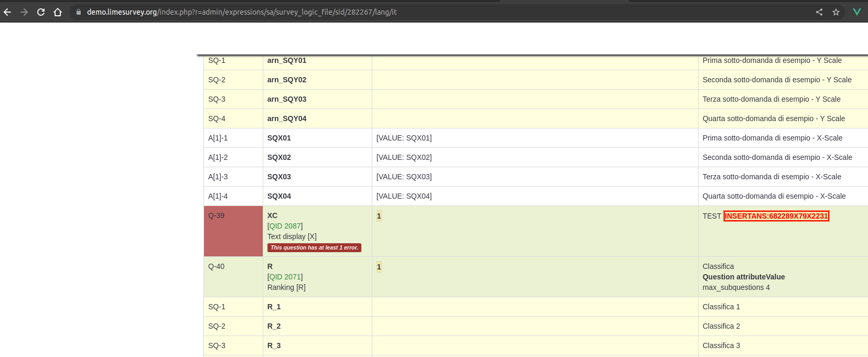Select arn_SQY01 variable name
Viewport: 868px width, 357px height.
pyautogui.click(x=287, y=60)
